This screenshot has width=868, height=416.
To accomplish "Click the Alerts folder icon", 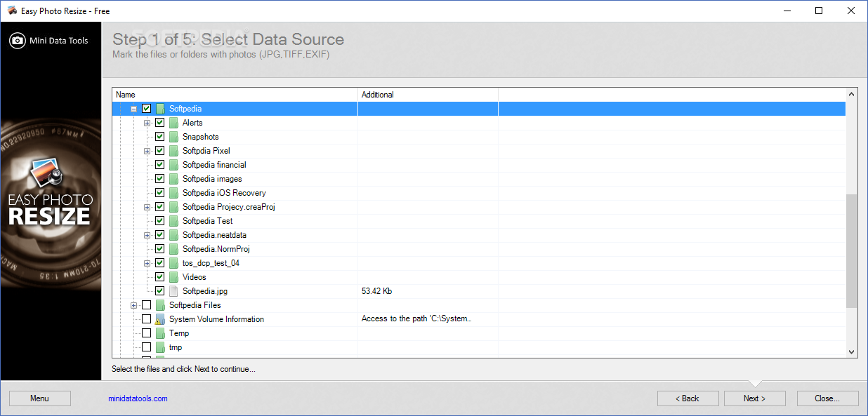I will click(x=173, y=123).
